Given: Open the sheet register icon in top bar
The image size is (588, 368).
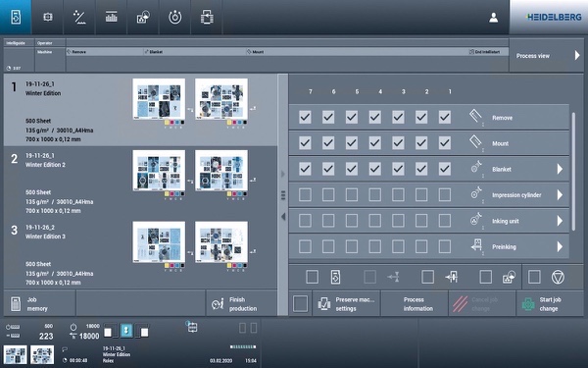Looking at the screenshot, I should (x=48, y=17).
